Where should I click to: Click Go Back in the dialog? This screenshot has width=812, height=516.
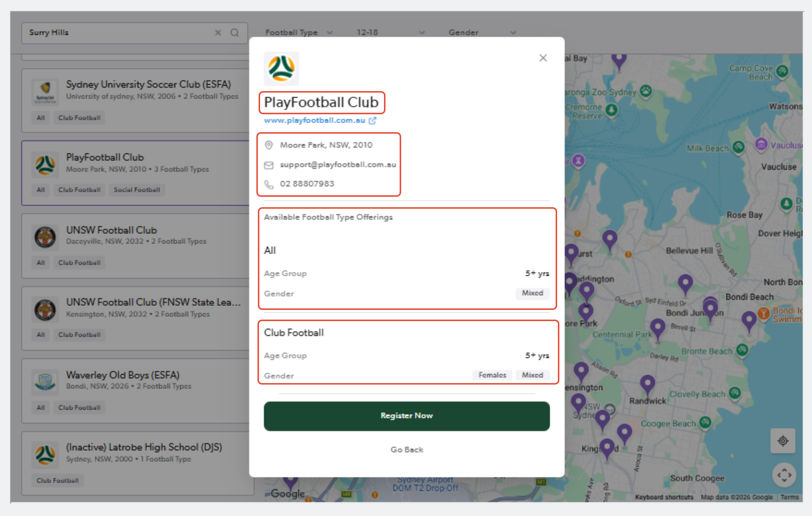point(407,450)
